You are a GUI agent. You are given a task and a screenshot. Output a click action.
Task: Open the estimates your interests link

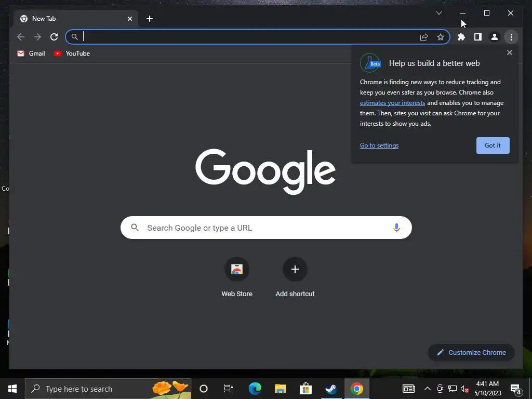tap(392, 103)
